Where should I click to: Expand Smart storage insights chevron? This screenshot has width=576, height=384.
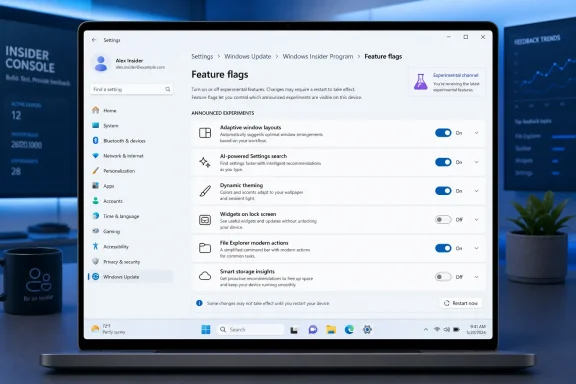pyautogui.click(x=476, y=277)
